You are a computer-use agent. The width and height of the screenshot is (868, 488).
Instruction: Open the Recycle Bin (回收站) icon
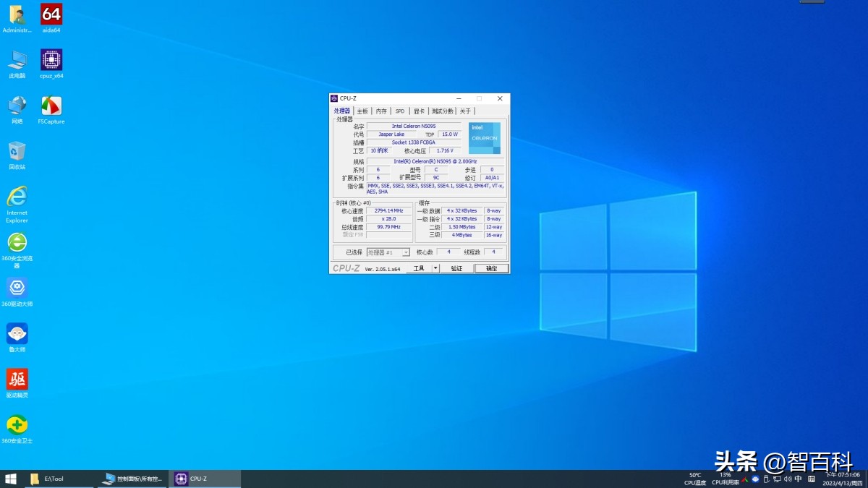(17, 151)
